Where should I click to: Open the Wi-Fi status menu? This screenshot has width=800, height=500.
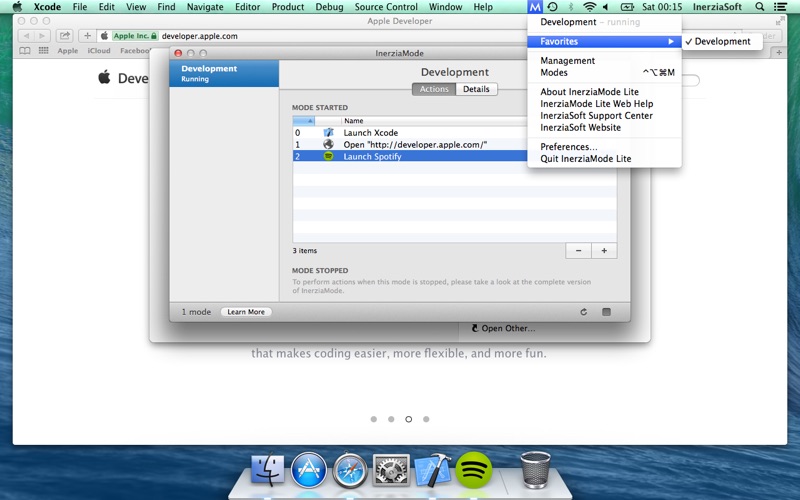click(x=589, y=7)
